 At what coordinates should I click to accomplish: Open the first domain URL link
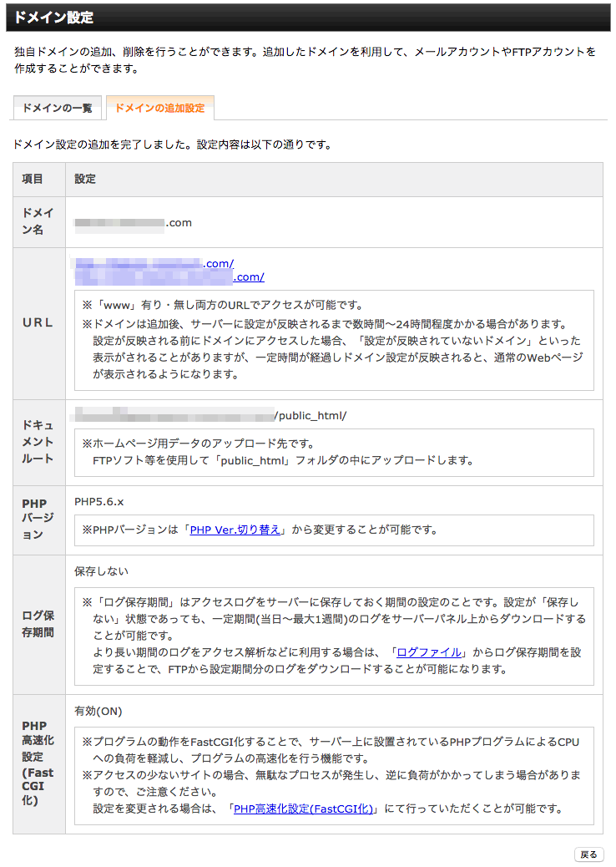[x=154, y=263]
